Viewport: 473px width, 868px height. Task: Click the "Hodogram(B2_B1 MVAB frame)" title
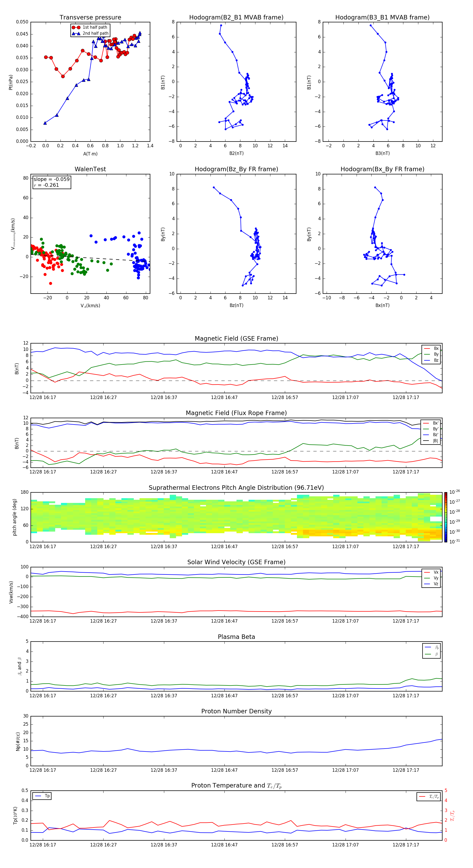pos(236,18)
